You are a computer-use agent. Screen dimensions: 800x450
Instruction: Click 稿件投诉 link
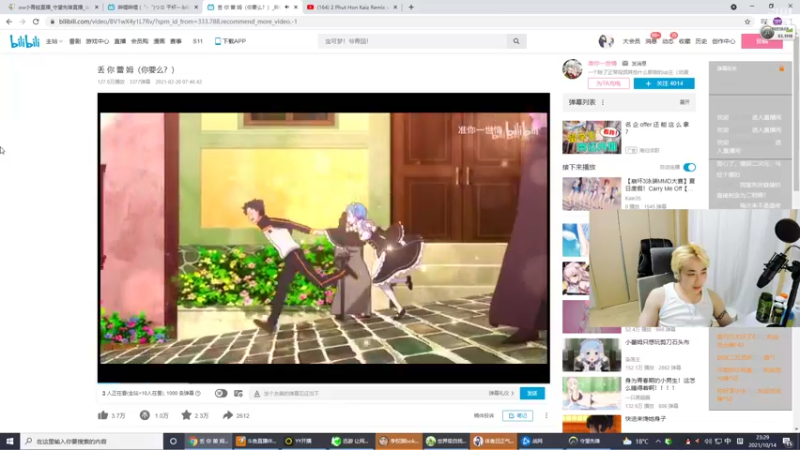(484, 415)
